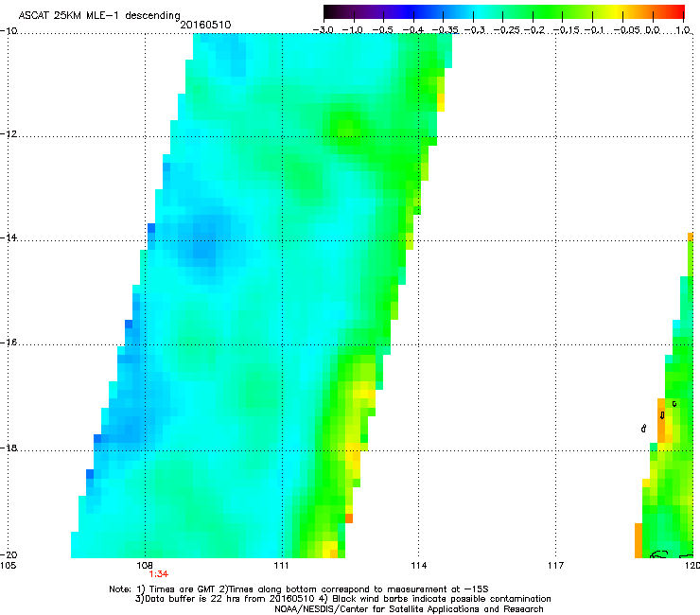700x615 pixels.
Task: Click the 105 longitude axis label
Action: (x=8, y=566)
